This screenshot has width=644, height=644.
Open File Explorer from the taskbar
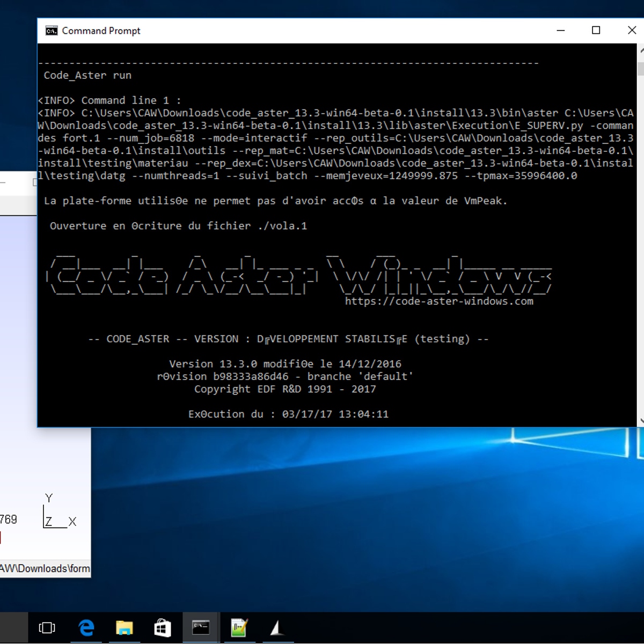[x=125, y=627]
